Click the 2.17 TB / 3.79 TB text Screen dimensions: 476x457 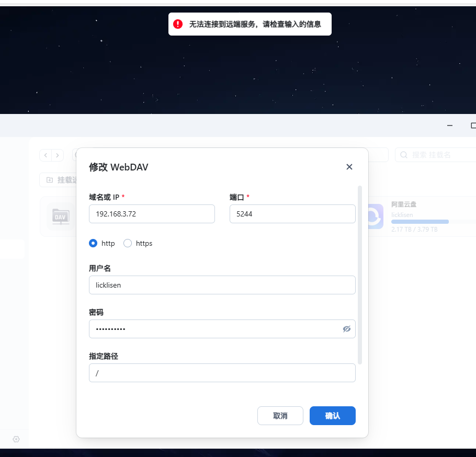tap(414, 230)
